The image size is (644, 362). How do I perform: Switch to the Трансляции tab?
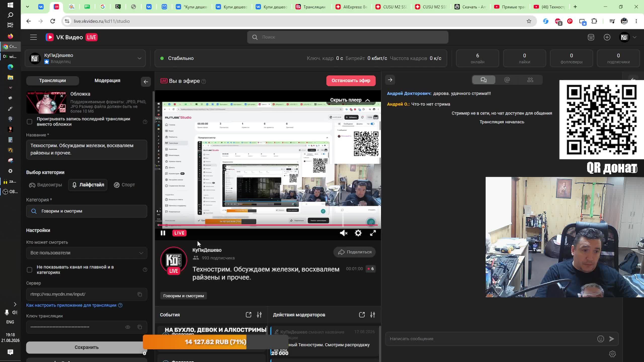pyautogui.click(x=53, y=80)
